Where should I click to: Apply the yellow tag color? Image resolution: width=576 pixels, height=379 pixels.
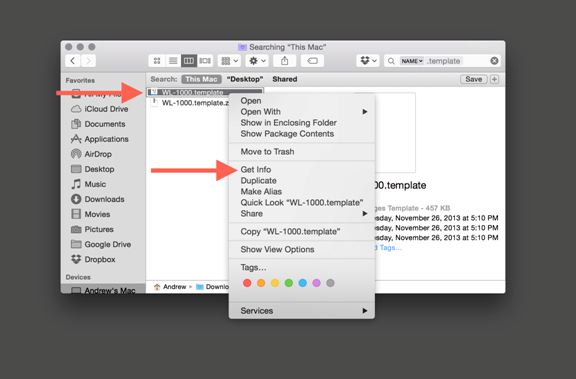coord(275,283)
